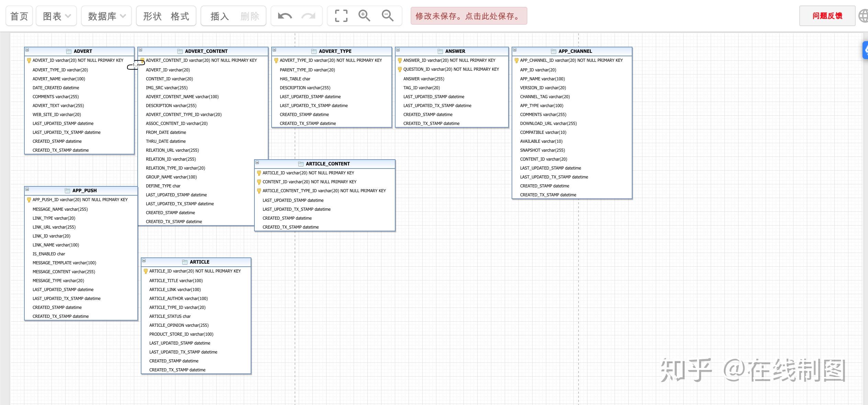Image resolution: width=868 pixels, height=405 pixels.
Task: Open the 格式 menu
Action: click(x=180, y=16)
